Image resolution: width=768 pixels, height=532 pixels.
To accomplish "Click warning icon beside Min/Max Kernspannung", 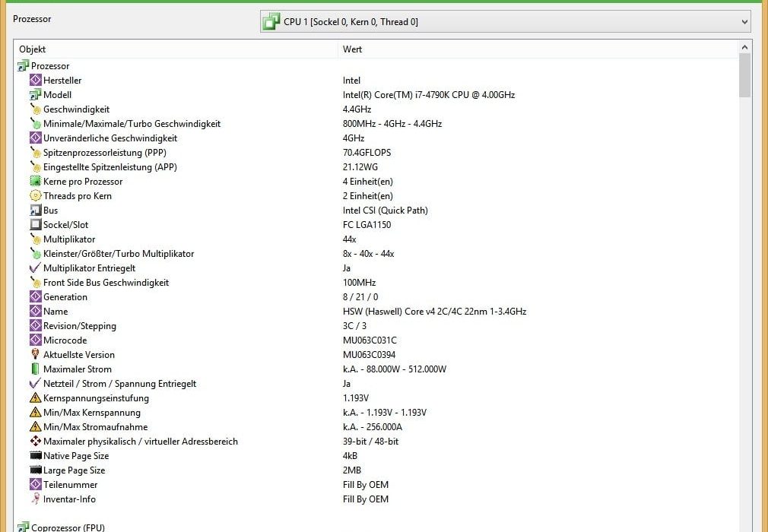I will click(35, 412).
